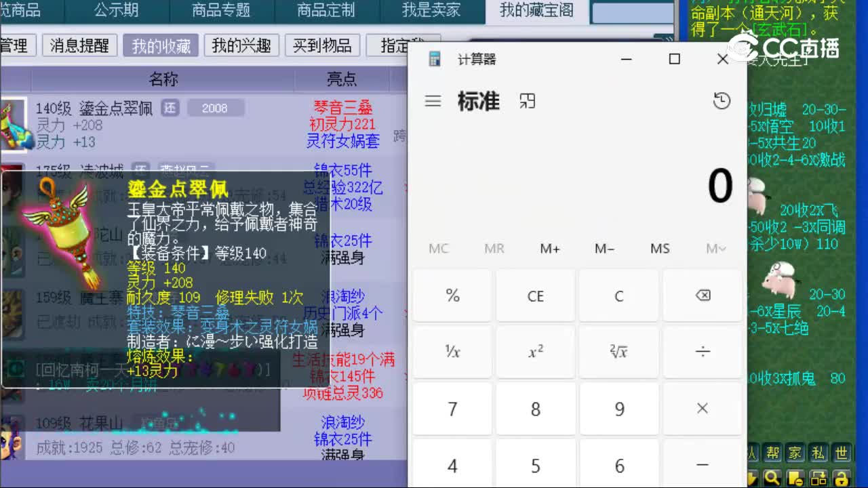Click the square root key

(x=619, y=352)
